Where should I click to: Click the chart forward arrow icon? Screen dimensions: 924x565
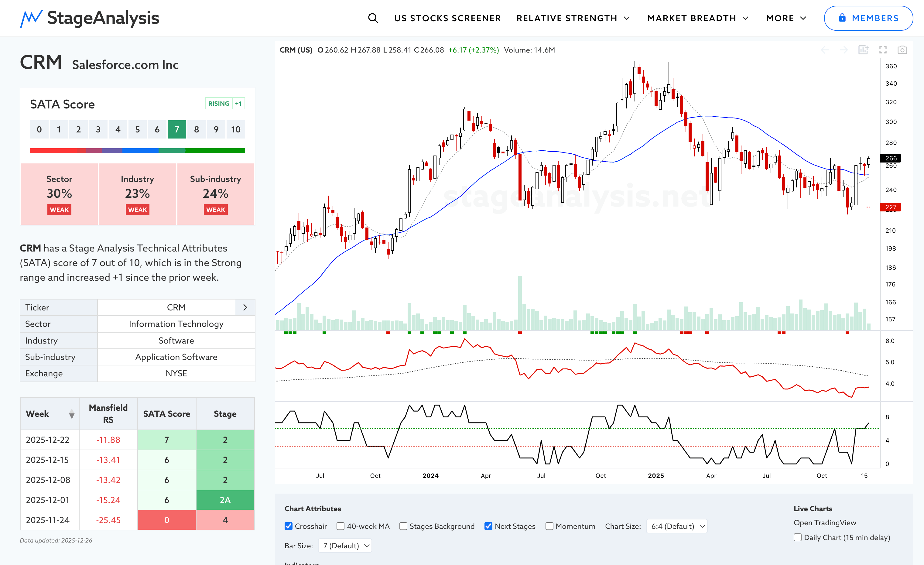(x=844, y=50)
